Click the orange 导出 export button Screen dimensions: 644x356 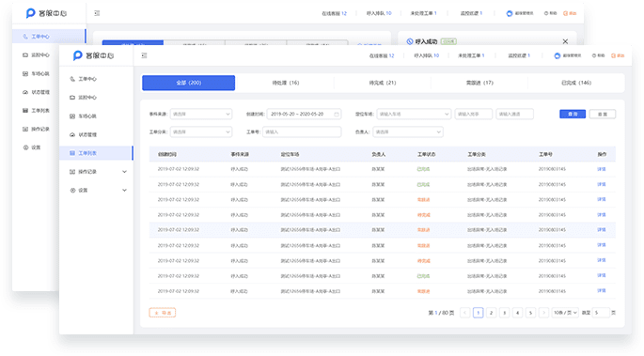(x=163, y=313)
